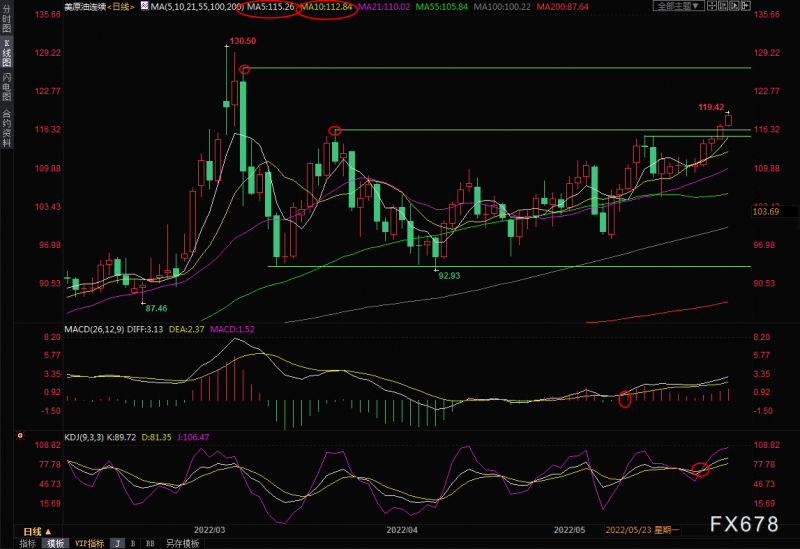Viewport: 800px width, 549px height.
Task: Click the latest red candlestick near 119.42
Action: [x=728, y=120]
